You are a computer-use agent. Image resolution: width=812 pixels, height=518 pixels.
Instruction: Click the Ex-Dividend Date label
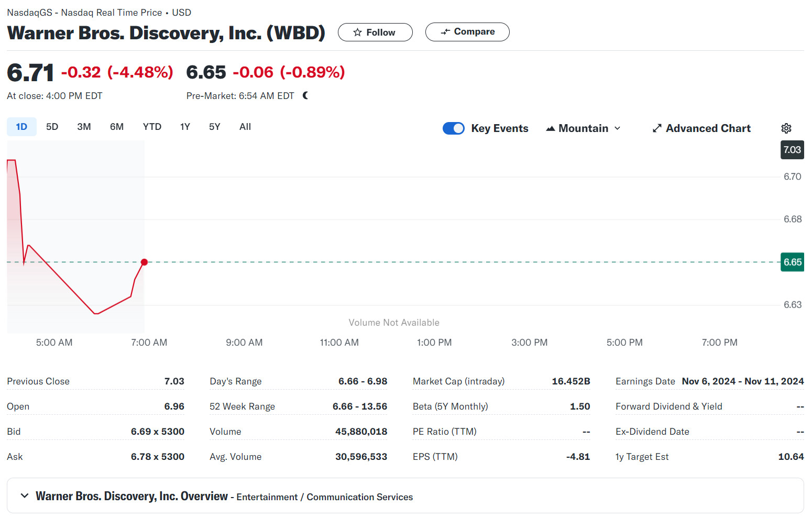click(x=652, y=432)
